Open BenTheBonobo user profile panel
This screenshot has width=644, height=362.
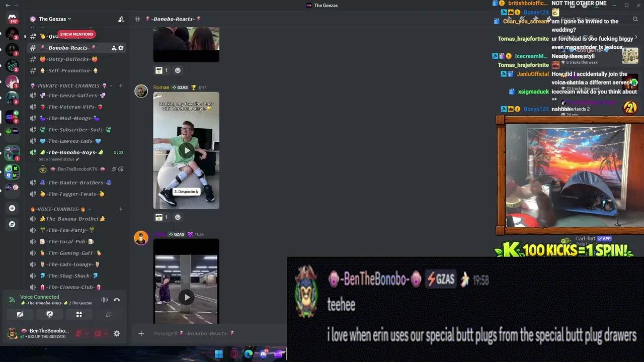39,333
